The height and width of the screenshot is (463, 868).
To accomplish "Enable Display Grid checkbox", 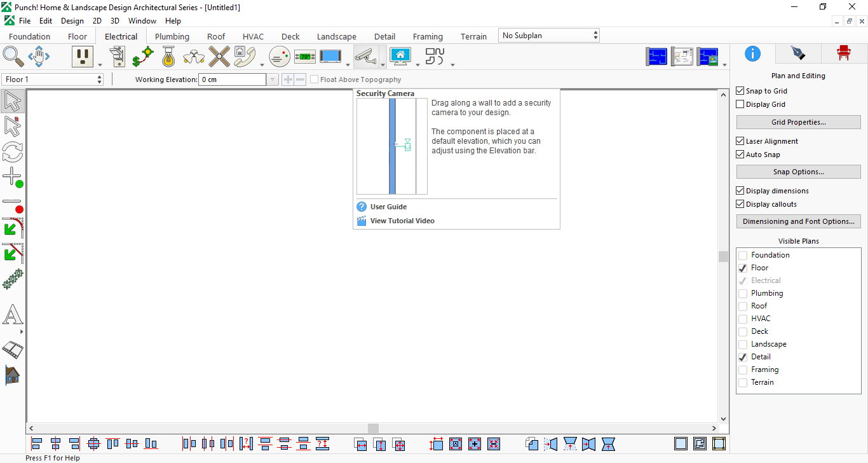I will 740,104.
